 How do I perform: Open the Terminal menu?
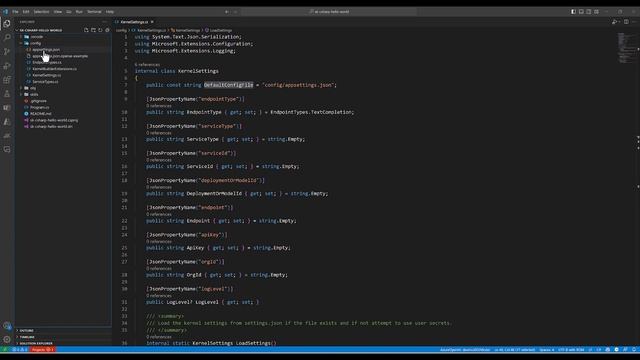(94, 12)
